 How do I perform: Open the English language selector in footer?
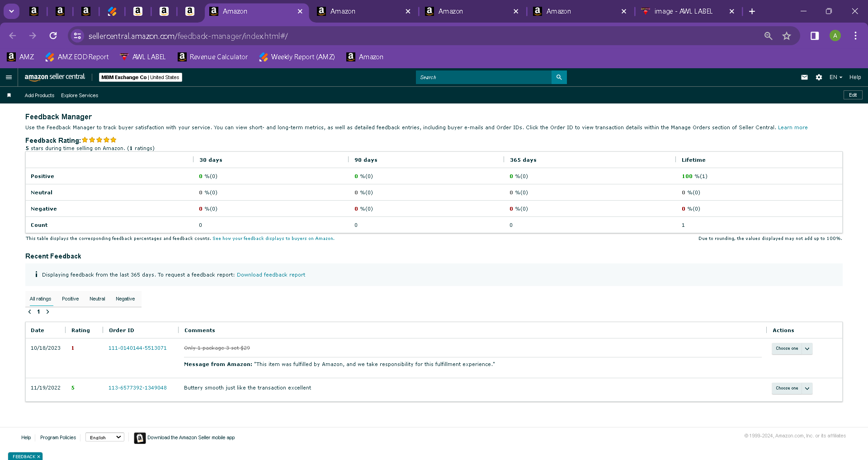pyautogui.click(x=105, y=437)
